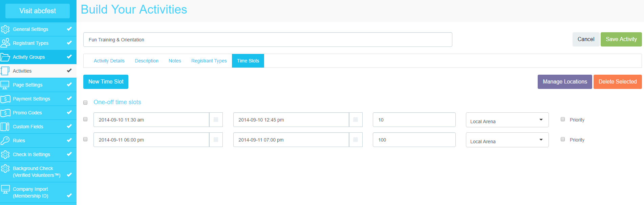The height and width of the screenshot is (205, 644).
Task: Click the Custom Fields book icon
Action: (x=5, y=127)
